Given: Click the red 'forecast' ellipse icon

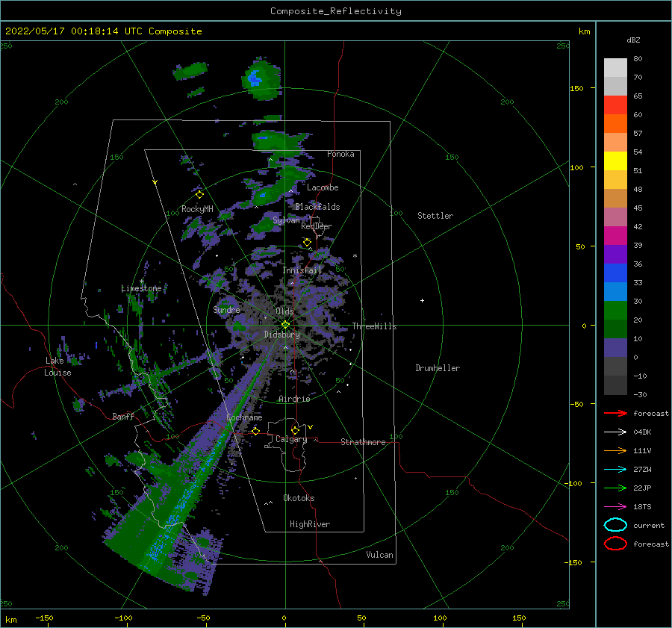Looking at the screenshot, I should pos(615,544).
